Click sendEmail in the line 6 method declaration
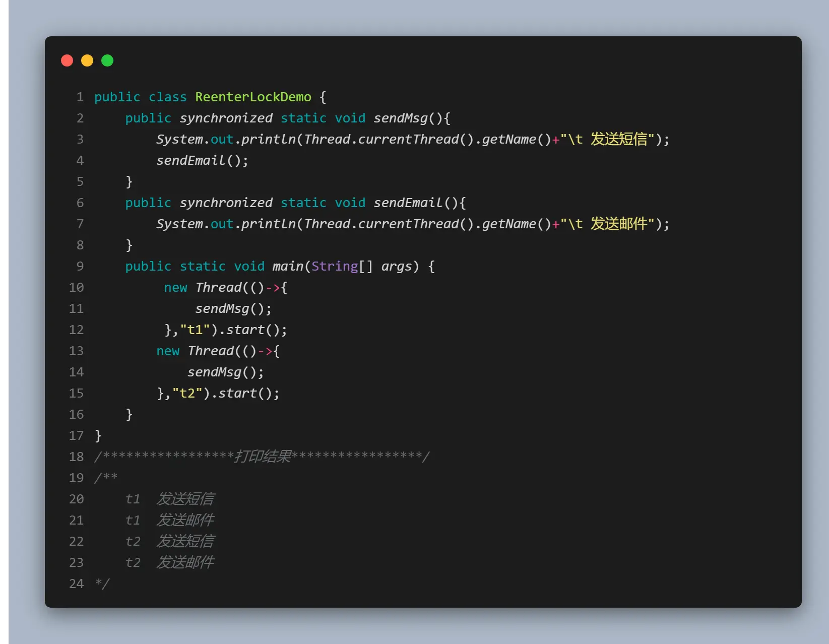Viewport: 829px width, 644px height. 408,203
